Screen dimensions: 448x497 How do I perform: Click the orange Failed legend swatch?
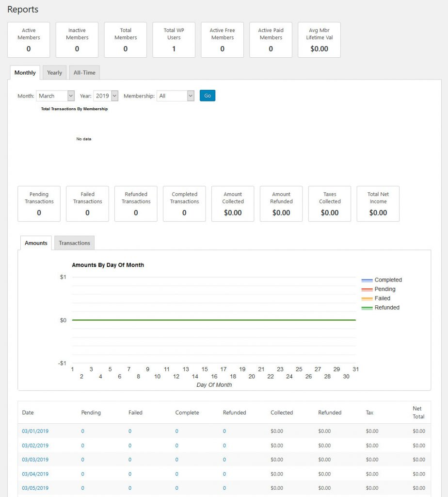click(367, 298)
